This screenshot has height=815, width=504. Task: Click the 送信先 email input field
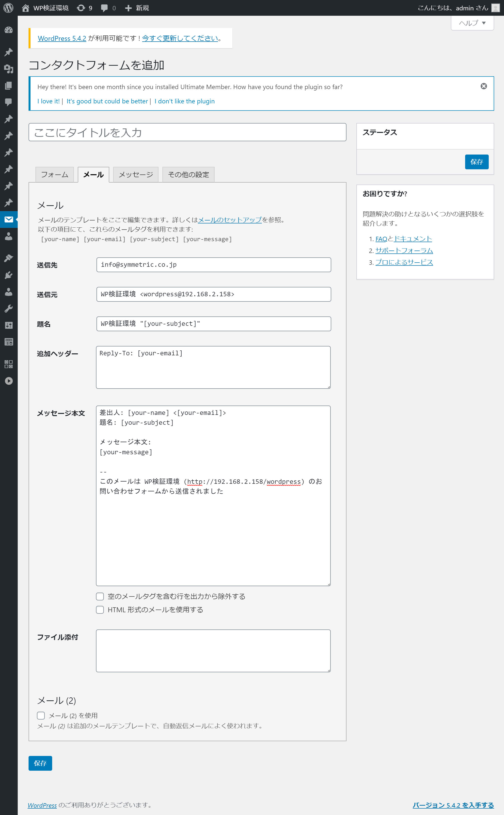point(214,265)
